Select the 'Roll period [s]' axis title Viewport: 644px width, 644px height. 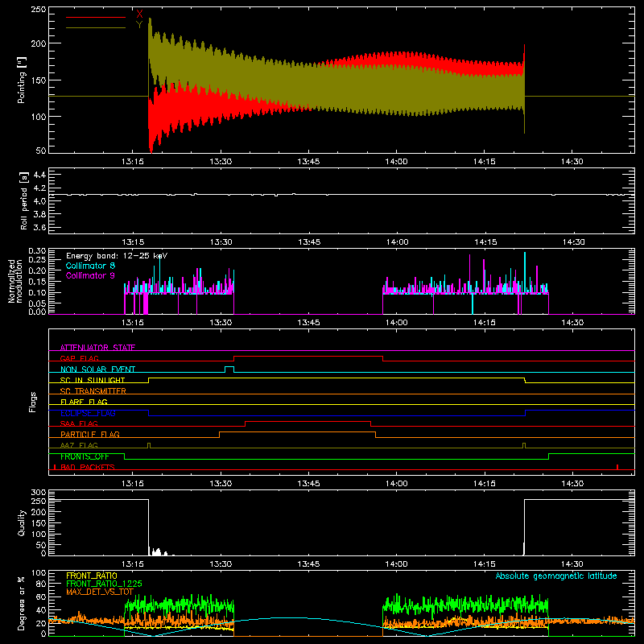click(23, 200)
